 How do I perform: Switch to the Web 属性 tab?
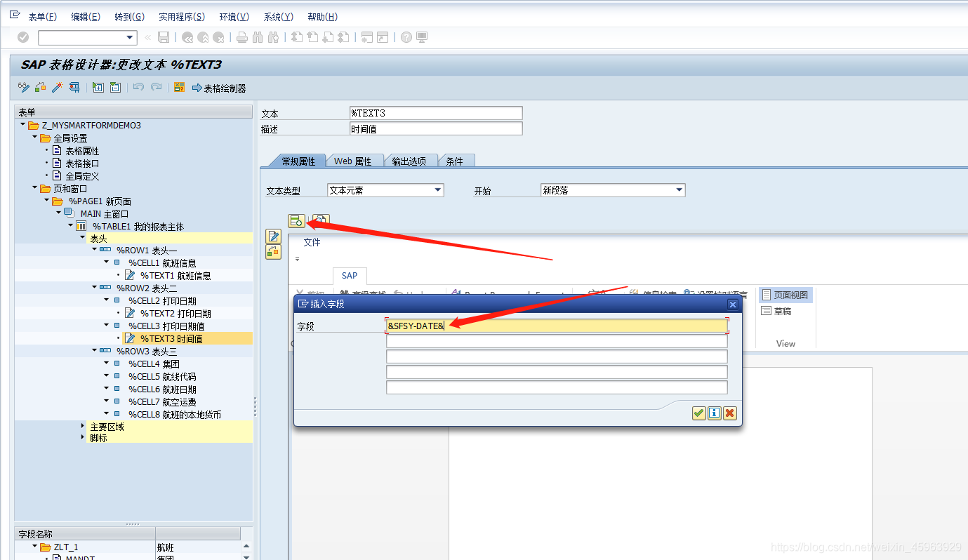coord(353,161)
